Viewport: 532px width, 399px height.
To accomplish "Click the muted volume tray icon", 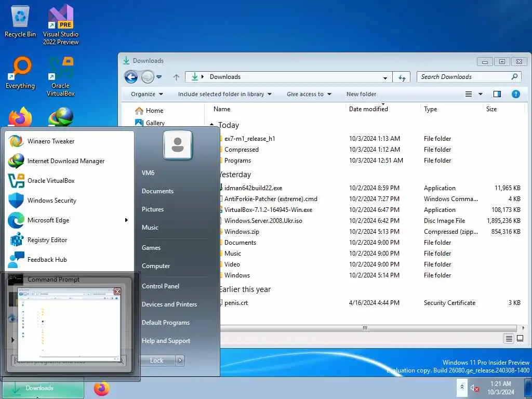I will pyautogui.click(x=474, y=388).
